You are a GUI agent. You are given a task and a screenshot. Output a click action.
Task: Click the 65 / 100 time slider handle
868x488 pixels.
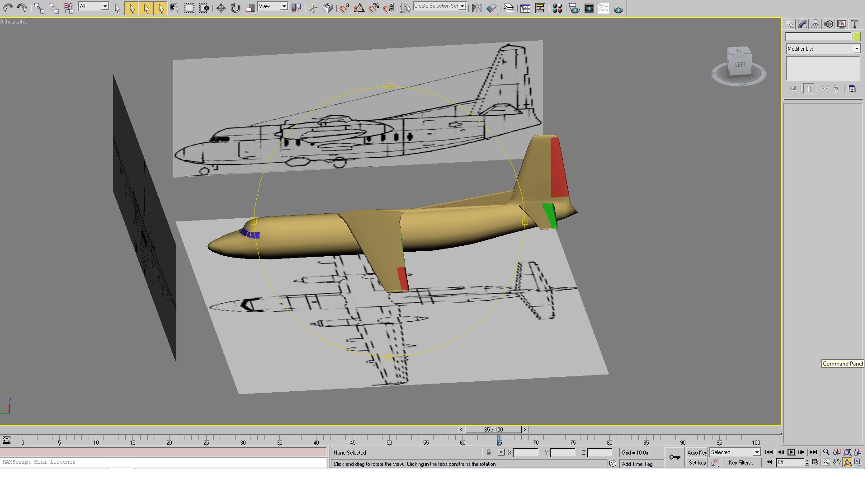click(x=493, y=429)
